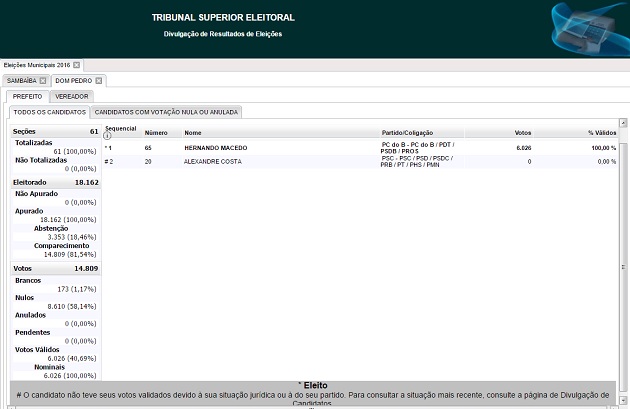Viewport: 630px width, 409px height.
Task: Select the PREFEITO tab
Action: pyautogui.click(x=27, y=96)
